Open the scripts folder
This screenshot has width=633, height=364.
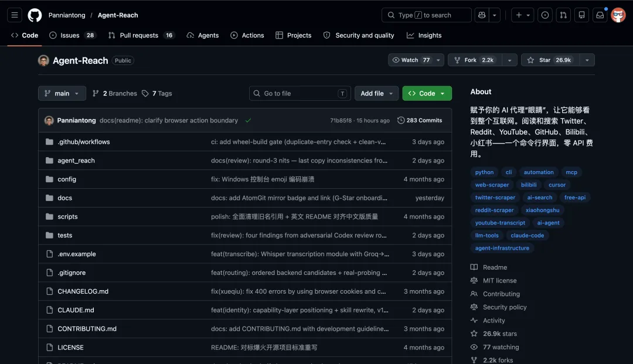point(67,217)
